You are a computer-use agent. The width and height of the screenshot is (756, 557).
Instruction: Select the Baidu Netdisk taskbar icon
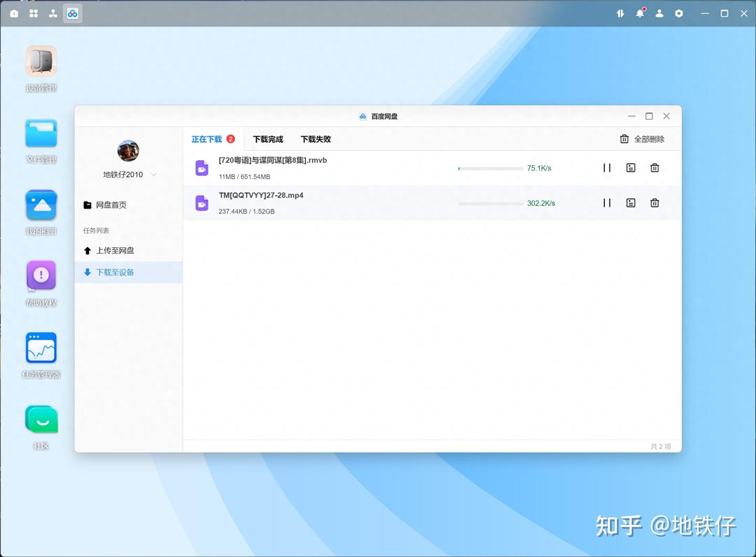click(x=72, y=14)
